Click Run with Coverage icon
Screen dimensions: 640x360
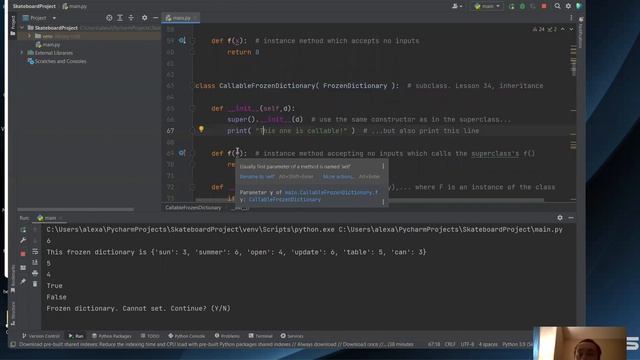coord(533,6)
